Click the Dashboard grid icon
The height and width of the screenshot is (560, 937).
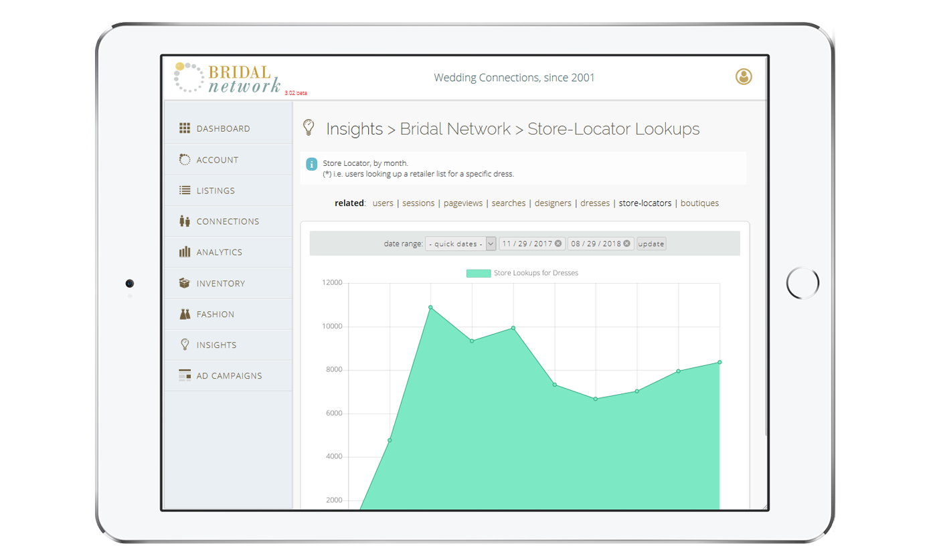coord(185,128)
